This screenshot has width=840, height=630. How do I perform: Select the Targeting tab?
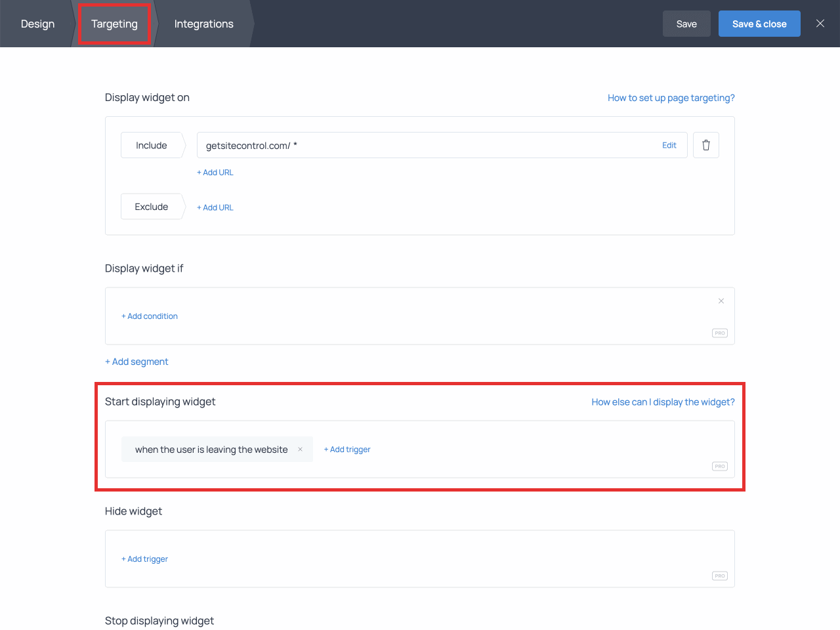tap(114, 24)
